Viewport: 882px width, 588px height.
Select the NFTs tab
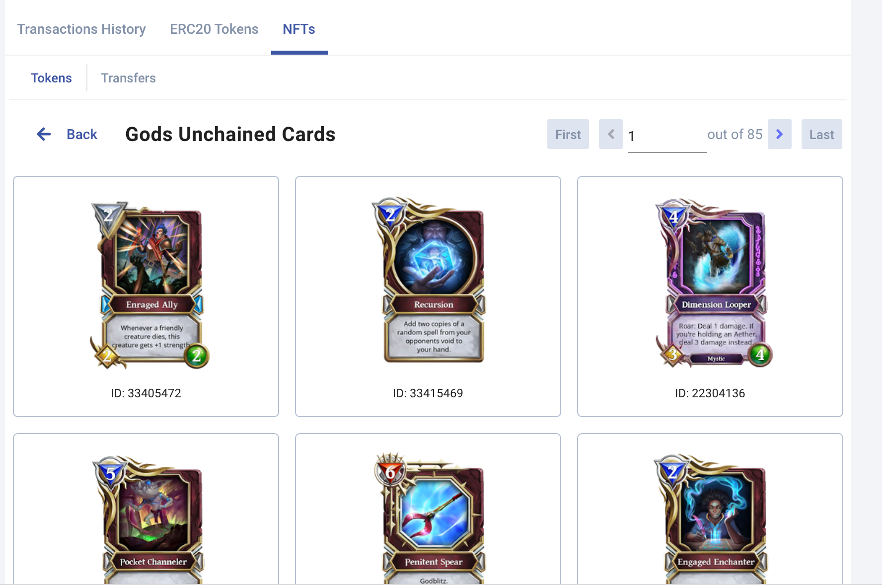(x=299, y=29)
